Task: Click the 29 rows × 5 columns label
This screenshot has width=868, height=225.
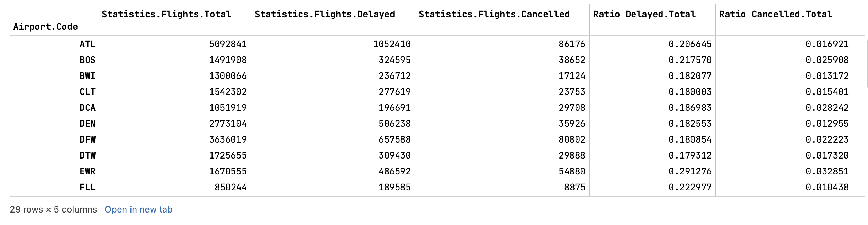Action: tap(53, 209)
